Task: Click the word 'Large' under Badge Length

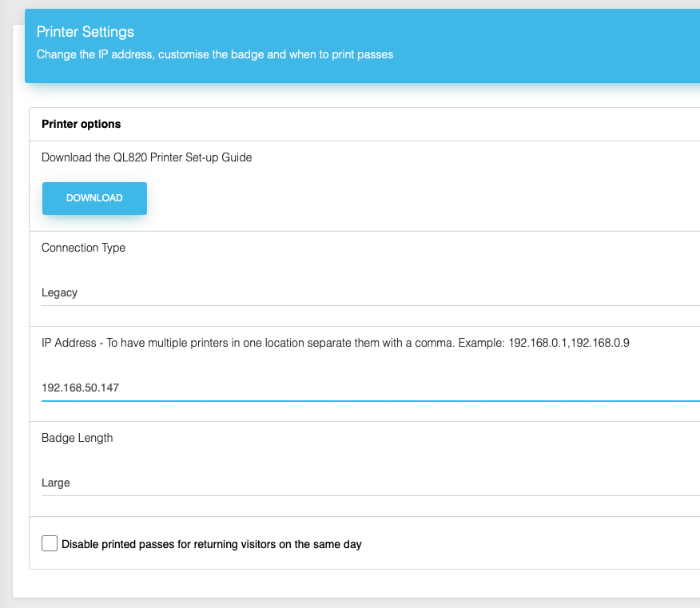Action: tap(56, 483)
